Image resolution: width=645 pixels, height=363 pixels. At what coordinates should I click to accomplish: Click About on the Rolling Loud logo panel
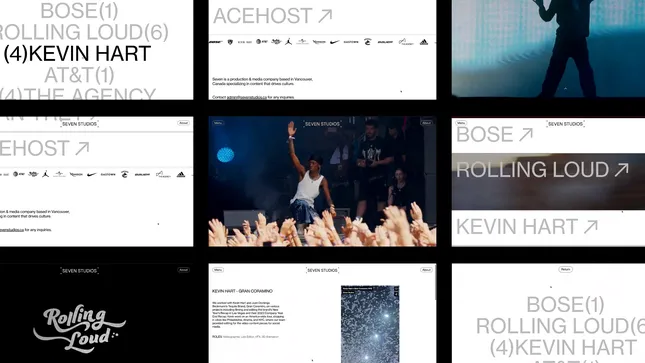183,270
